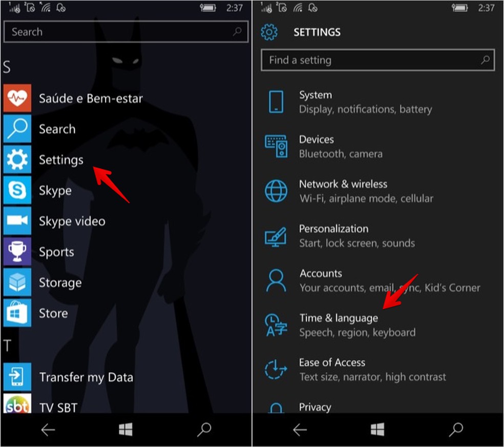Tap the Accounts person icon
This screenshot has width=504, height=447.
[x=276, y=280]
